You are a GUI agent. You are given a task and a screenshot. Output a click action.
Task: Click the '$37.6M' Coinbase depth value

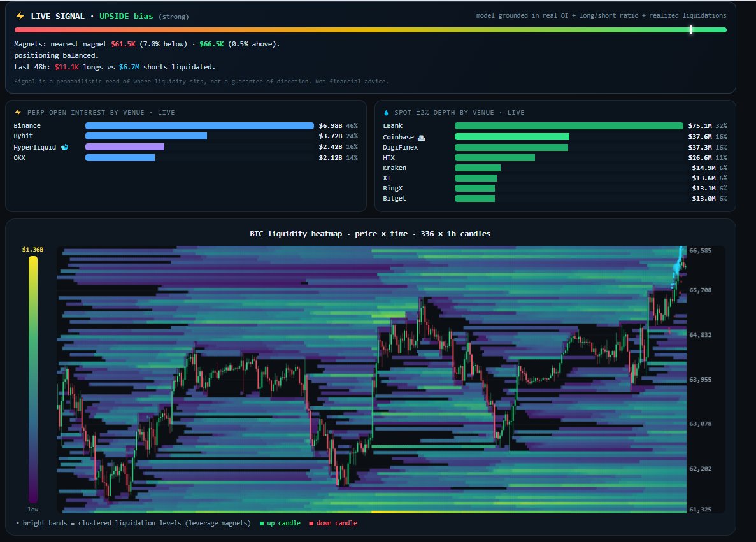[x=699, y=136]
